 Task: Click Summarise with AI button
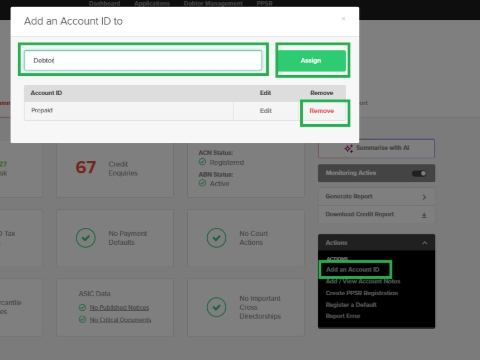(x=376, y=148)
